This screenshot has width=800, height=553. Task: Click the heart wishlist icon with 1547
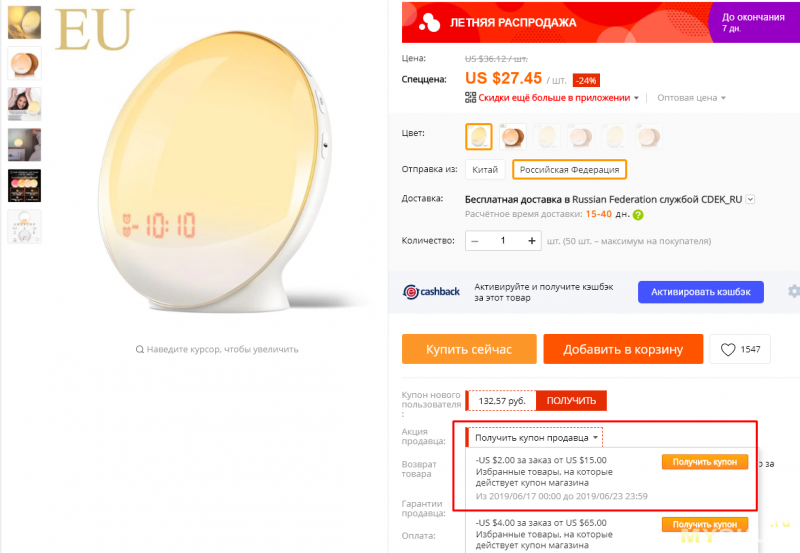point(728,349)
